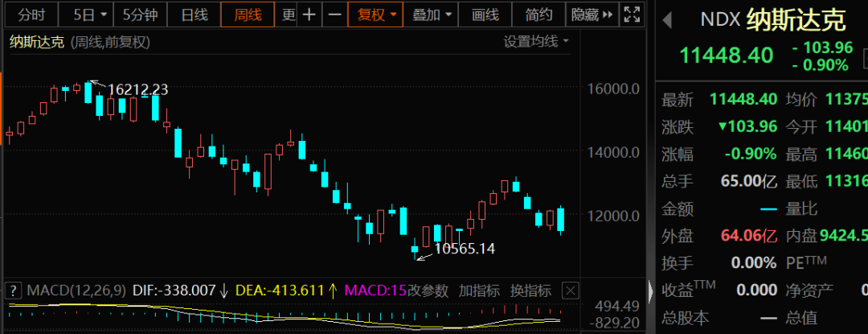
Task: Expand the 复权 adjustment dropdown
Action: 376,14
